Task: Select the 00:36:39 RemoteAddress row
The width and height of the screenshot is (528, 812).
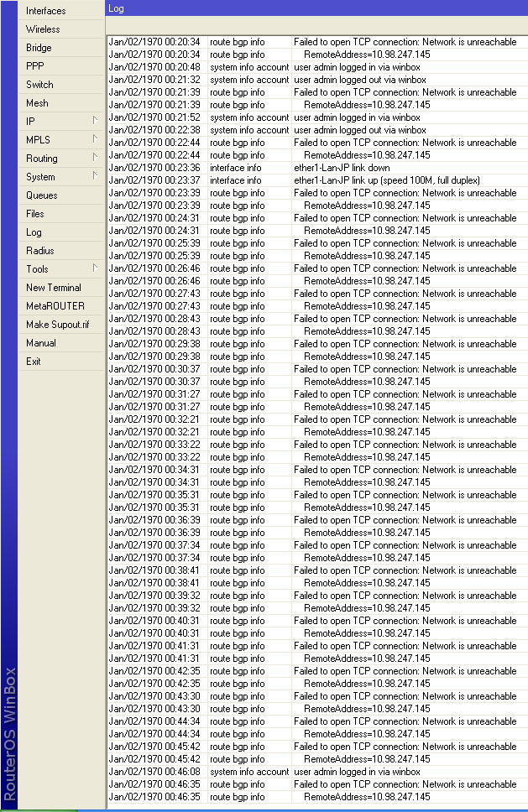Action: click(x=317, y=533)
